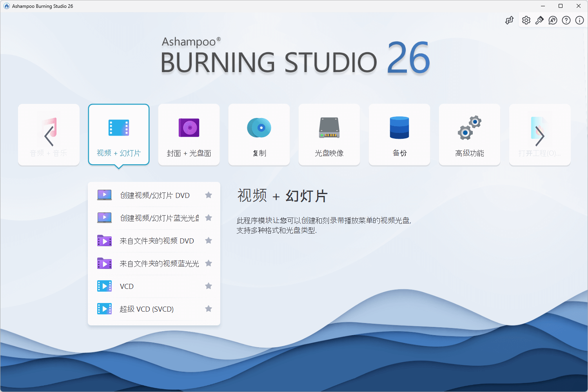
Task: Open the 光盘映像 disc image tile
Action: point(329,135)
